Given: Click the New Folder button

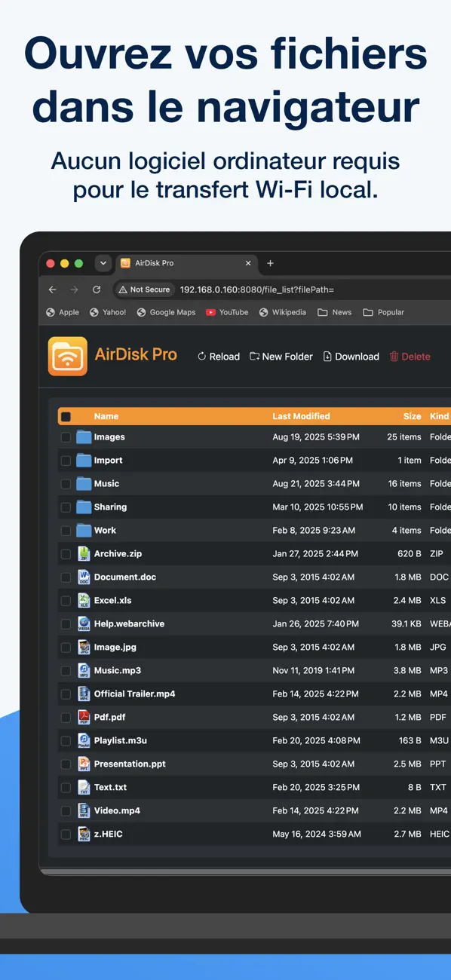Looking at the screenshot, I should click(281, 357).
